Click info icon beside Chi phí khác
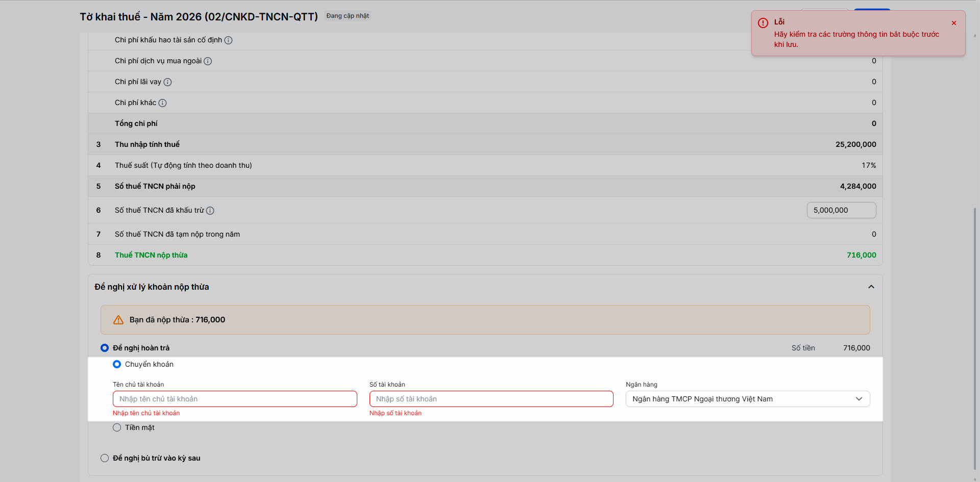This screenshot has height=482, width=980. pos(162,103)
